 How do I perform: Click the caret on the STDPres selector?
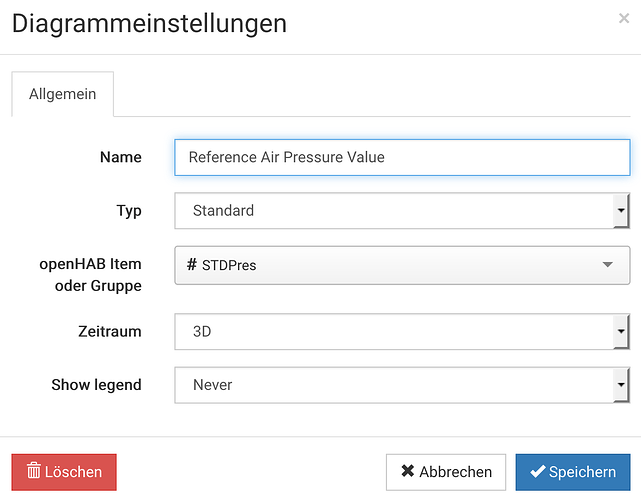click(608, 265)
